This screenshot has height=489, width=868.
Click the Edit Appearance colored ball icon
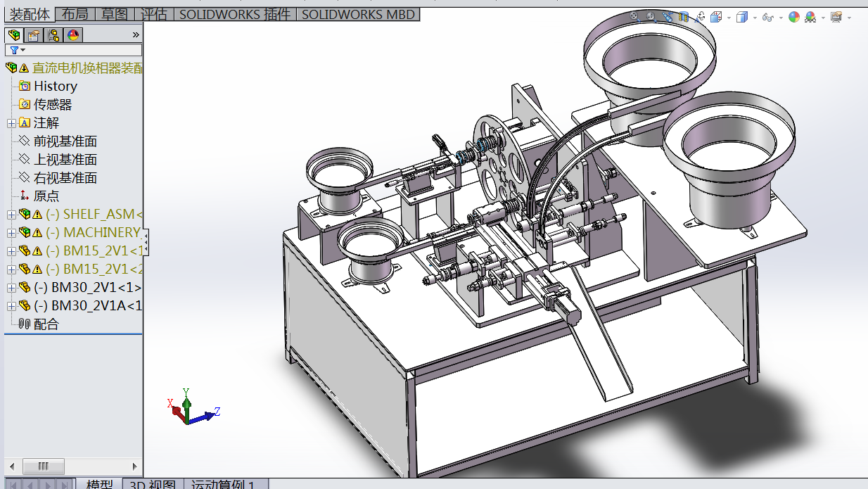(794, 17)
